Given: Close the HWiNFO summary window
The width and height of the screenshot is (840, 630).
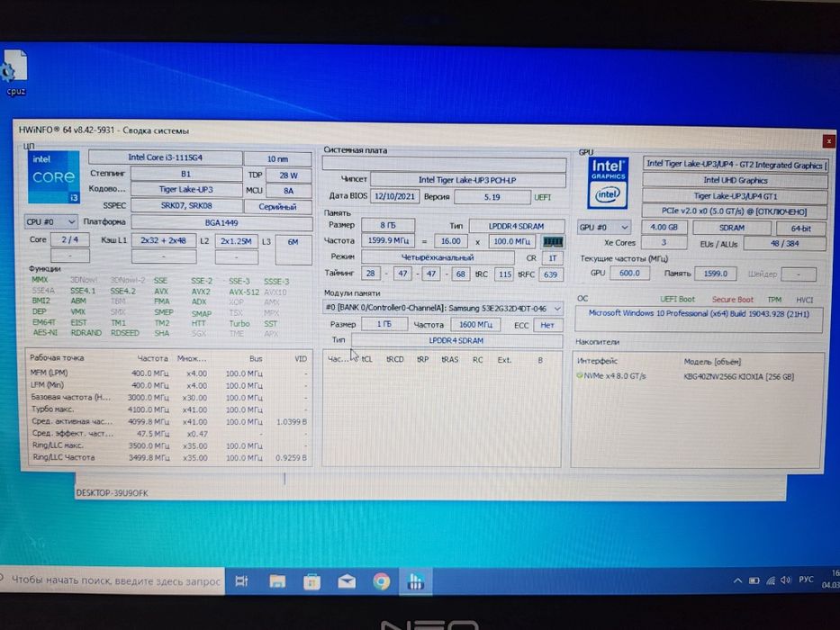Looking at the screenshot, I should tap(829, 141).
